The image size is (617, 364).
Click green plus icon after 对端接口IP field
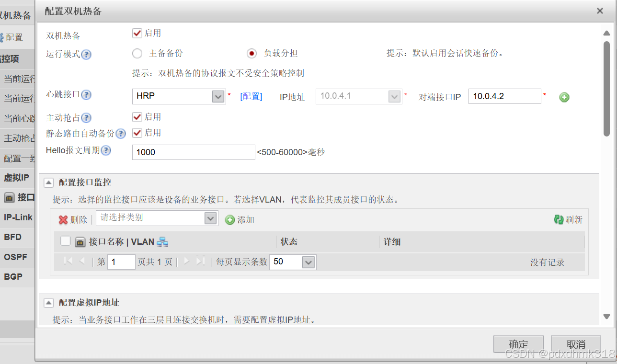click(564, 98)
